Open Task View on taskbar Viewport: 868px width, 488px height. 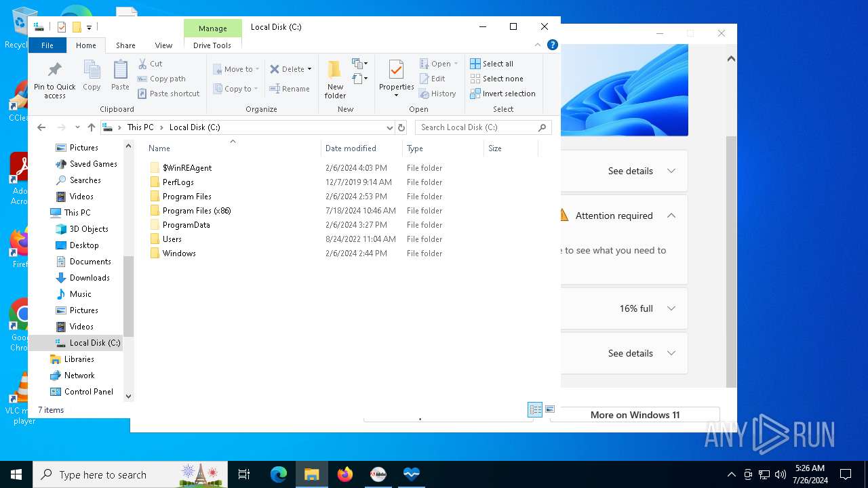coord(244,474)
